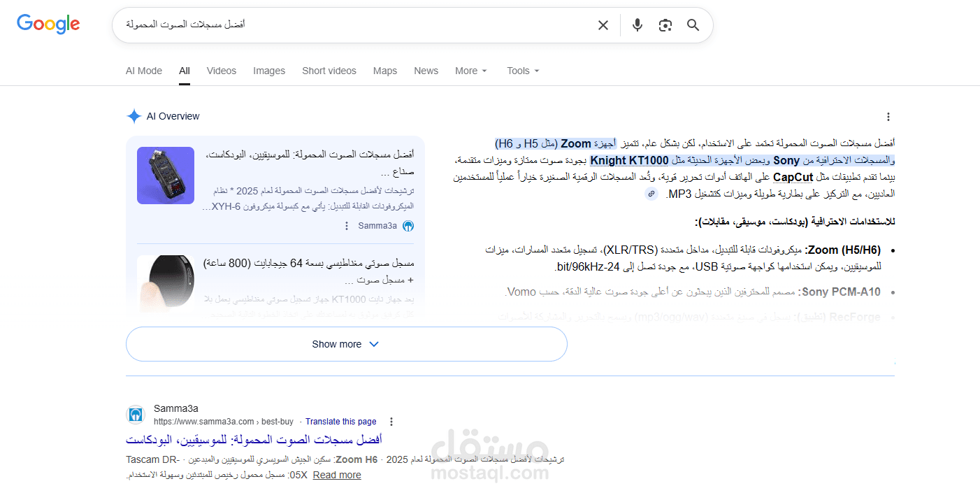
Task: Open three-dot menu beside Samma3a source card
Action: tap(346, 226)
